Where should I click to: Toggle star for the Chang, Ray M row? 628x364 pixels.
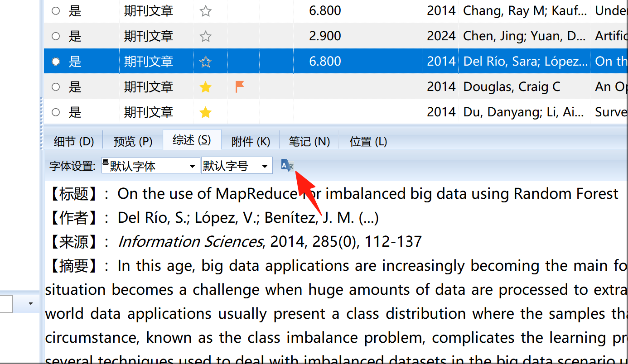pos(206,11)
